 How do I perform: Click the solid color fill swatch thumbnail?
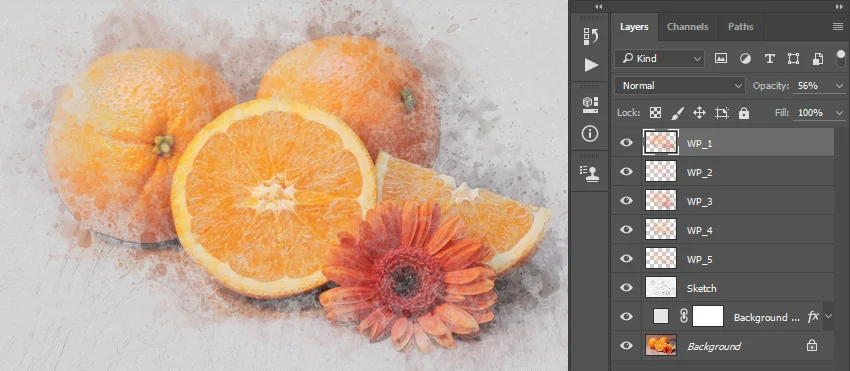click(x=661, y=316)
